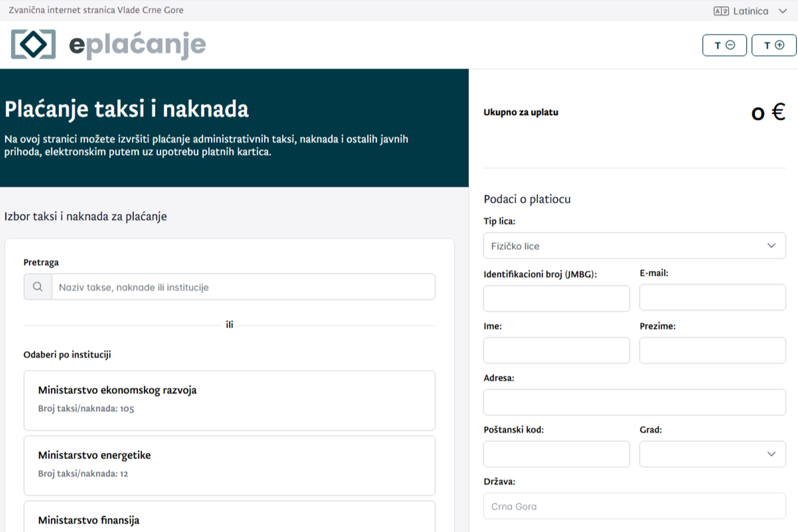Select Ministarstvo finansija institution

229,520
